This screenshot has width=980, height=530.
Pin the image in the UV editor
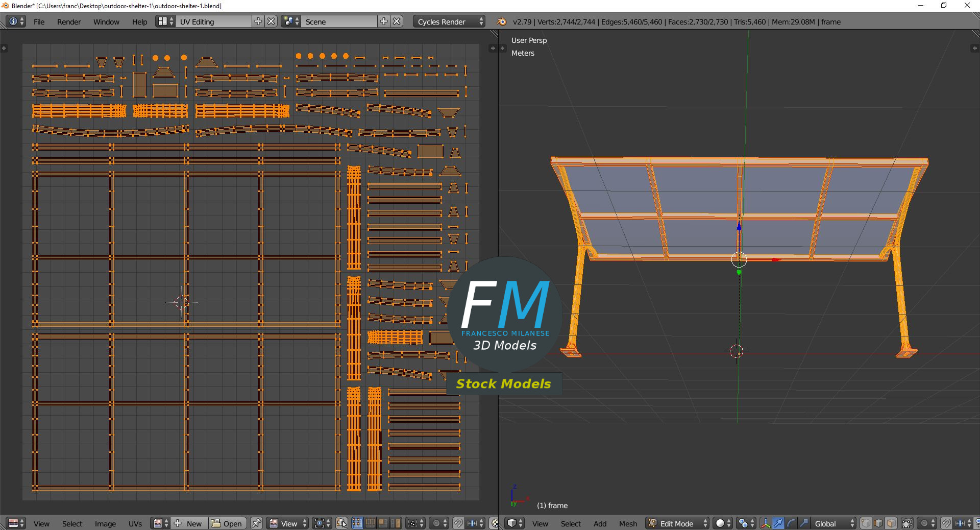(x=256, y=523)
